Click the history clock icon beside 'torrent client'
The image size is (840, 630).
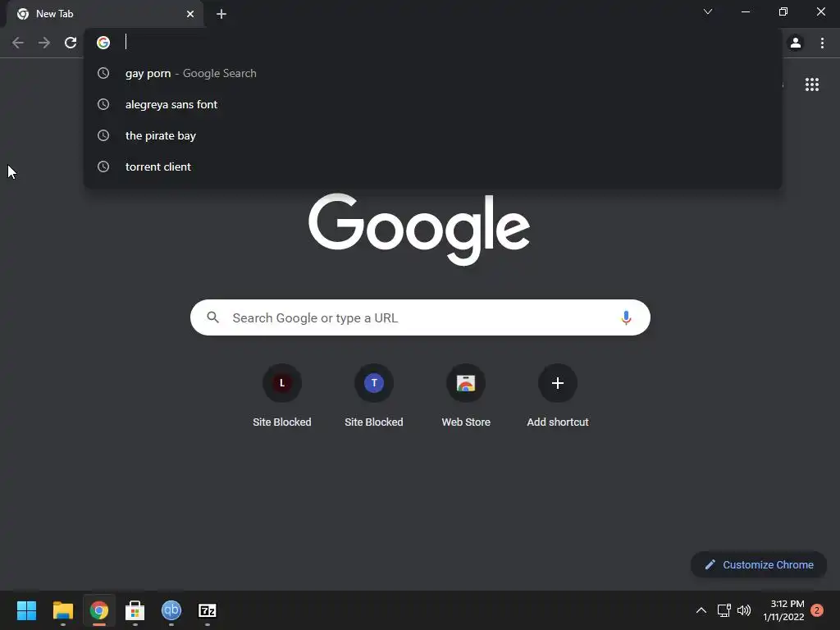click(x=103, y=167)
